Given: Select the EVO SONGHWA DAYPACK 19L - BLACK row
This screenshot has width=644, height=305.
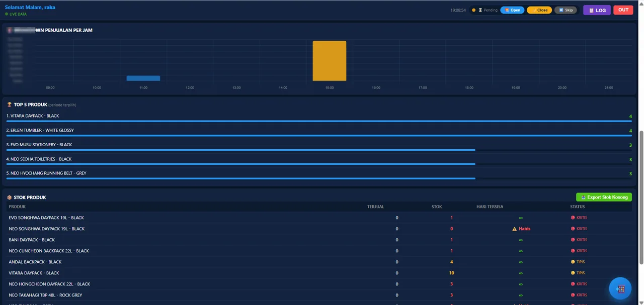Looking at the screenshot, I should tap(319, 218).
